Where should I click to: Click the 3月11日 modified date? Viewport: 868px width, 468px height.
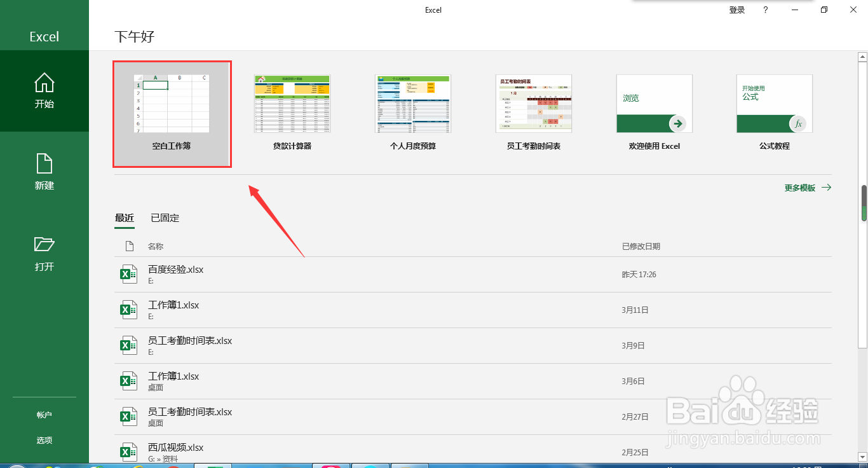[635, 310]
